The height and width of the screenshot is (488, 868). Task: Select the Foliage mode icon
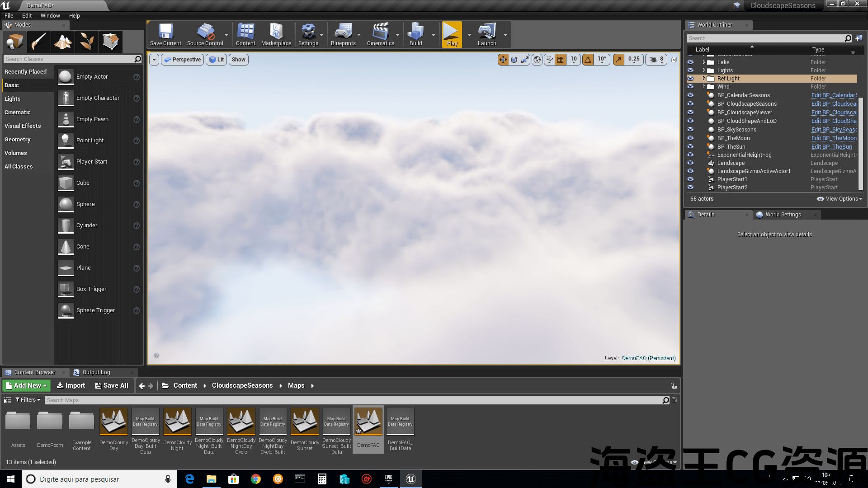point(87,42)
